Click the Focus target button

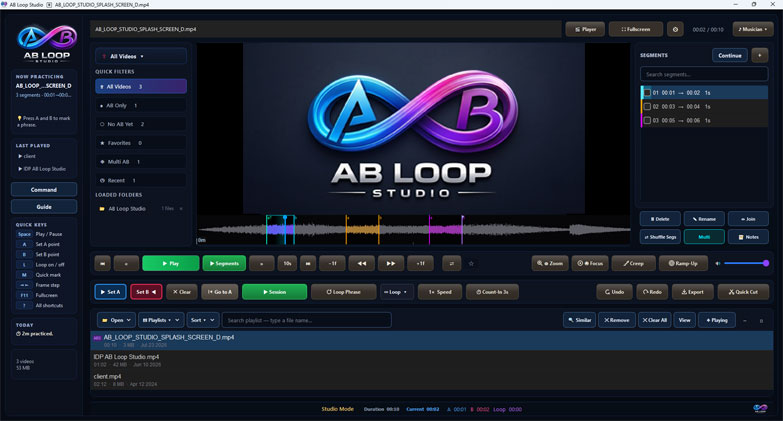click(x=590, y=263)
